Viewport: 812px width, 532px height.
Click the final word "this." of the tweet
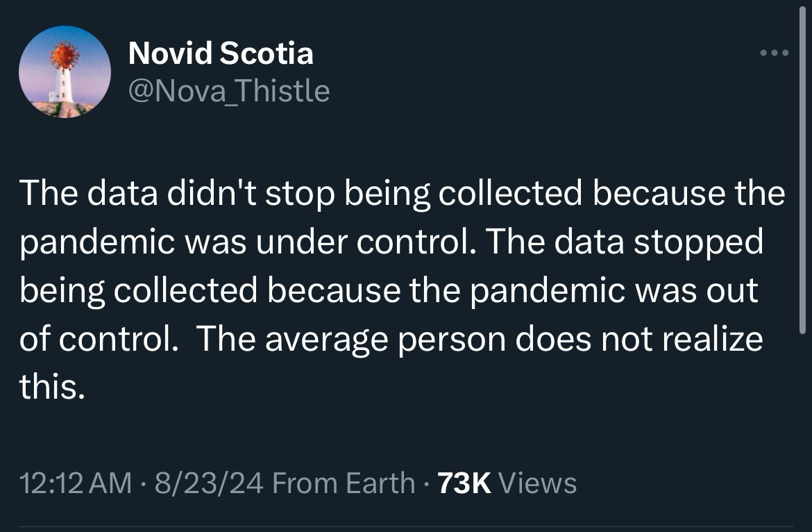pos(53,388)
